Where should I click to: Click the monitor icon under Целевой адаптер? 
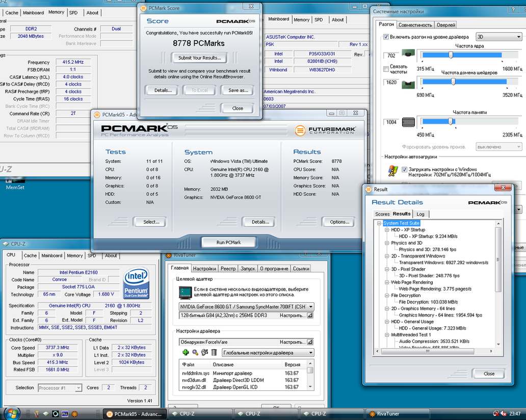[x=185, y=292]
